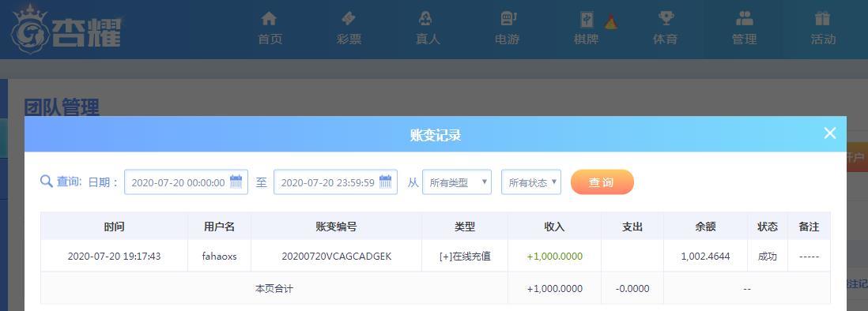
Task: Click the 首页 home icon
Action: tap(269, 18)
